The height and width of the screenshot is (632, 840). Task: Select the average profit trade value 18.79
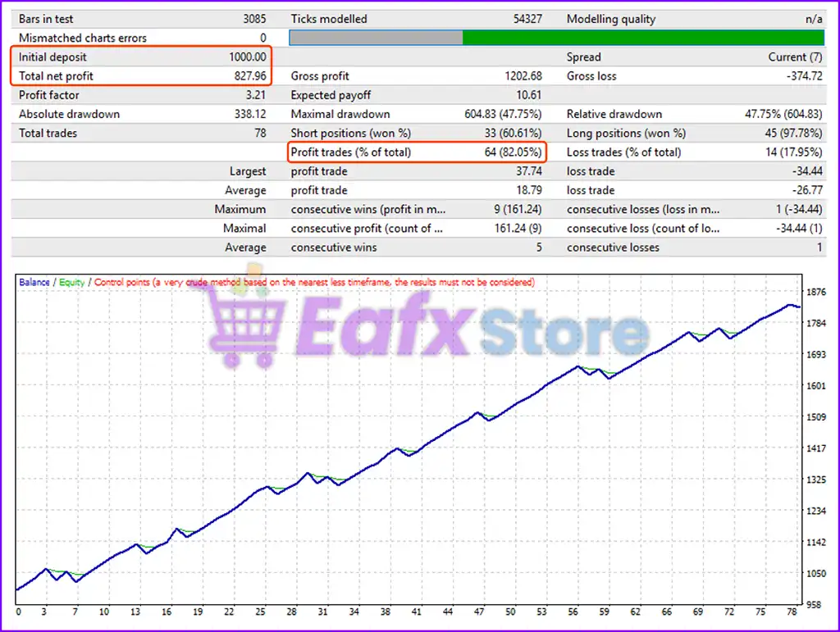(529, 190)
